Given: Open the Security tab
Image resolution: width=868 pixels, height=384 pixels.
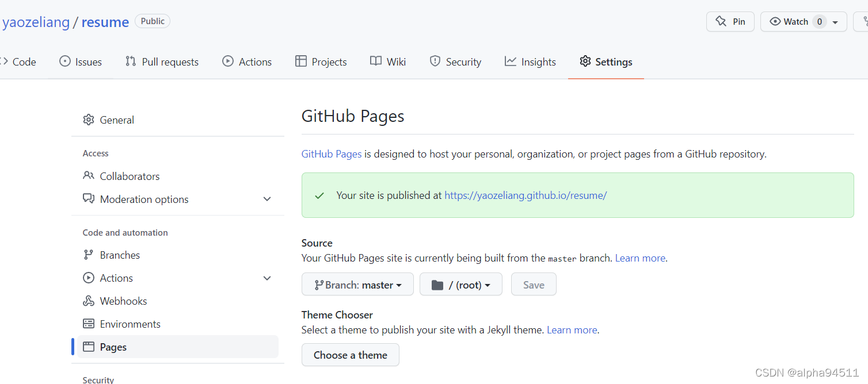Looking at the screenshot, I should tap(455, 62).
